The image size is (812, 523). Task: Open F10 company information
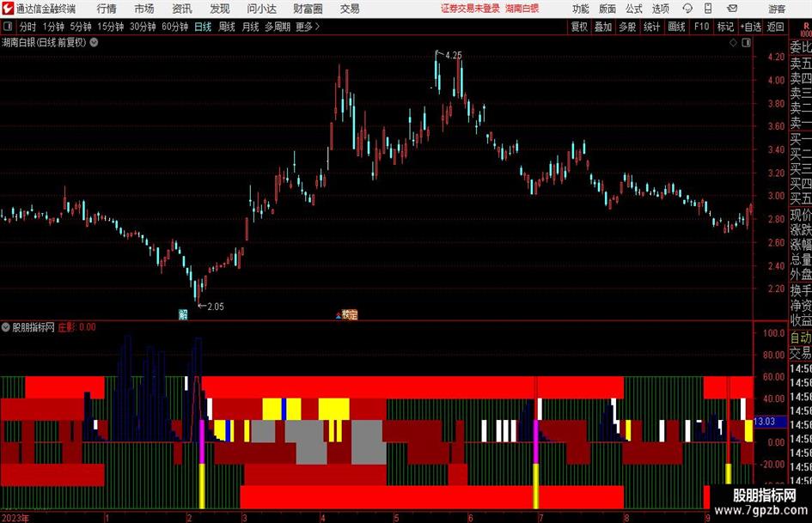[x=702, y=27]
